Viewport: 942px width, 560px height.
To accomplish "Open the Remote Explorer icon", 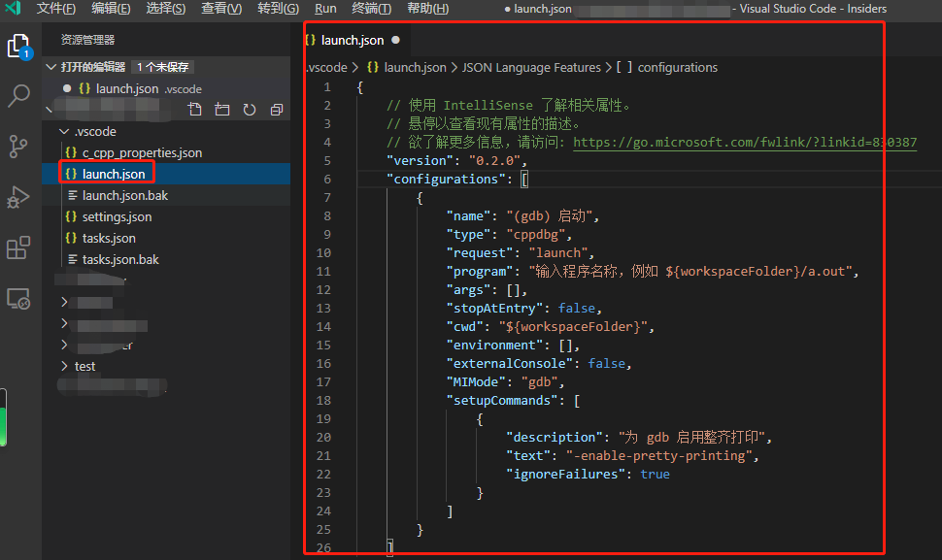I will tap(18, 298).
